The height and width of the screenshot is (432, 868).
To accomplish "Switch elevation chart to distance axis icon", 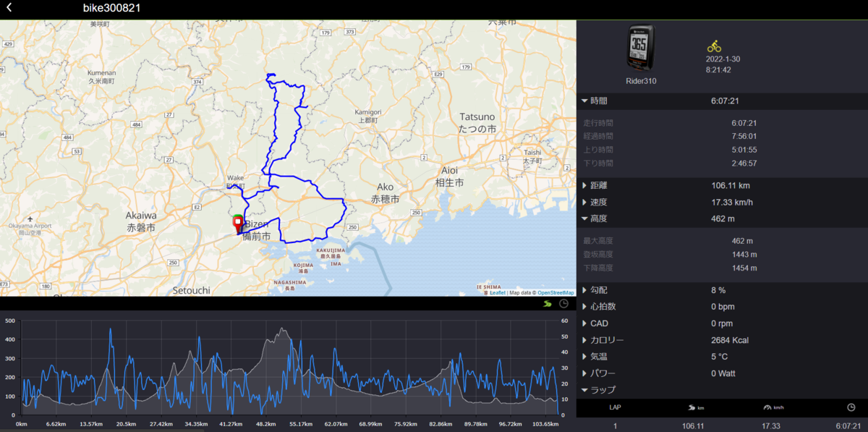I will pos(548,303).
